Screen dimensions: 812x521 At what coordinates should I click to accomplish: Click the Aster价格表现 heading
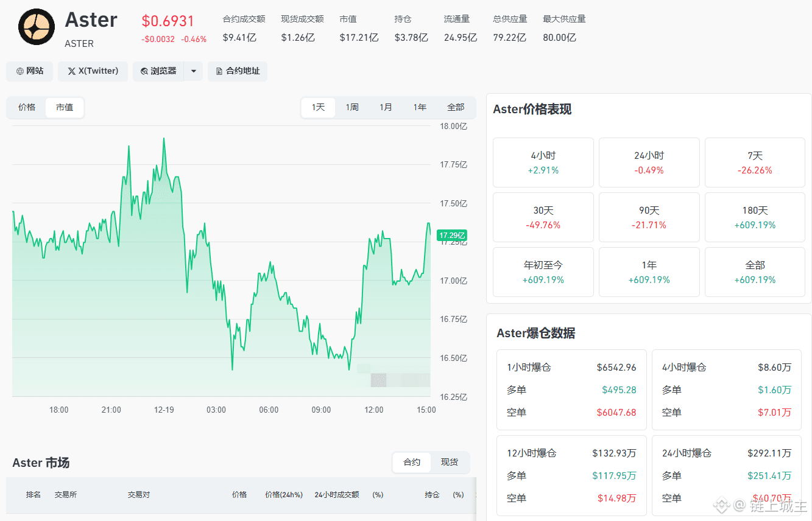tap(532, 110)
